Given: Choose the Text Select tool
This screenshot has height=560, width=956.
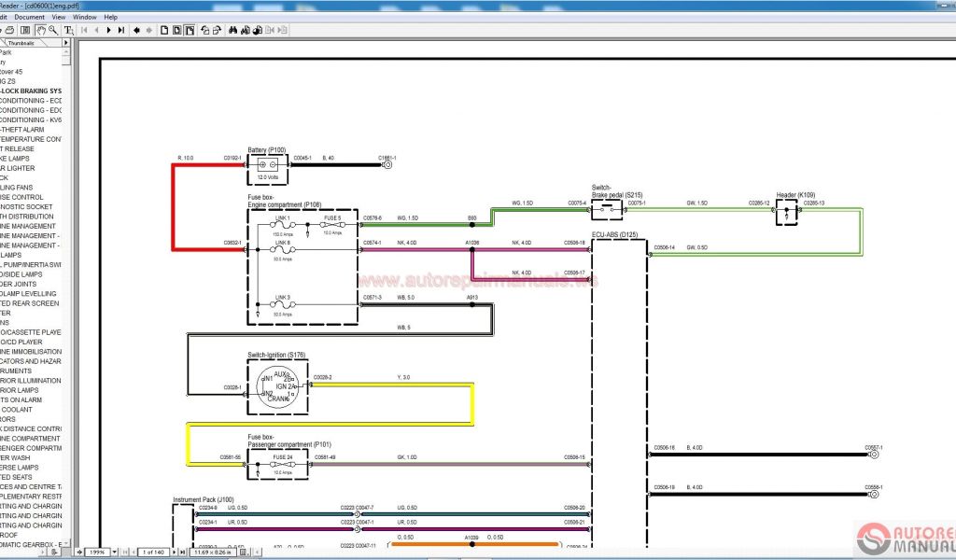Looking at the screenshot, I should (x=68, y=30).
